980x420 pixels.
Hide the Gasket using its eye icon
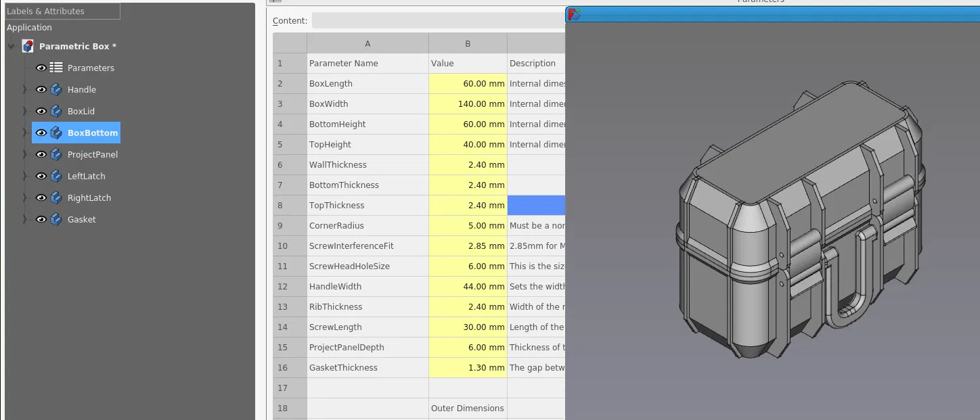click(x=41, y=219)
